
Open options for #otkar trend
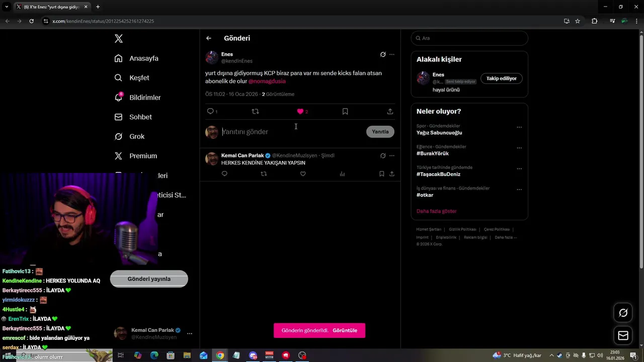pos(519,190)
